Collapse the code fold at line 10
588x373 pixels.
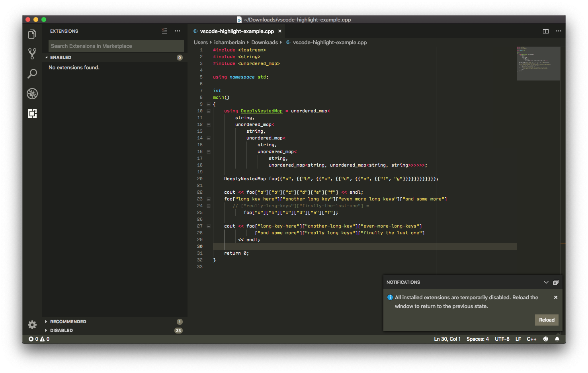pyautogui.click(x=209, y=111)
